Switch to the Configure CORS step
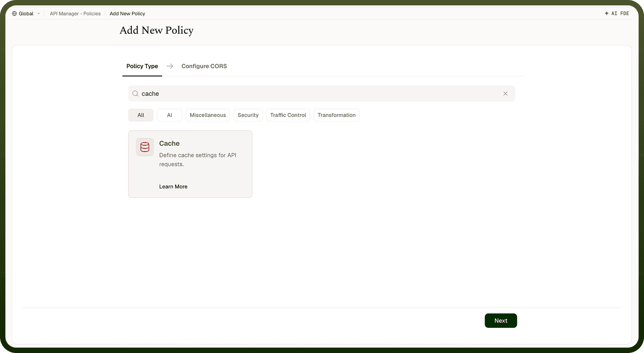 [x=204, y=66]
